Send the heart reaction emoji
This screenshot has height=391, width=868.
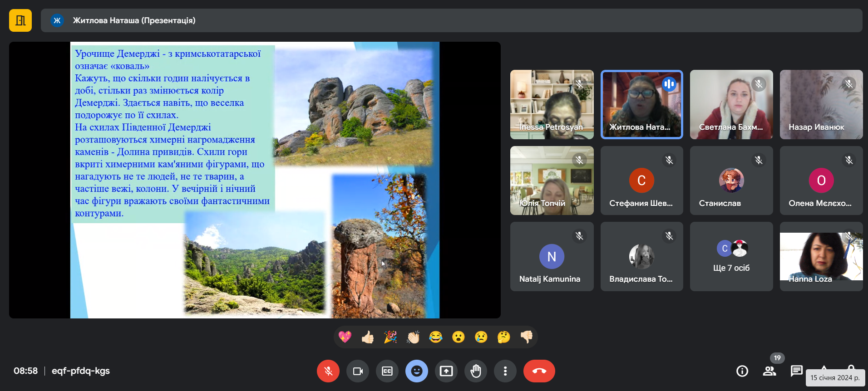[345, 337]
